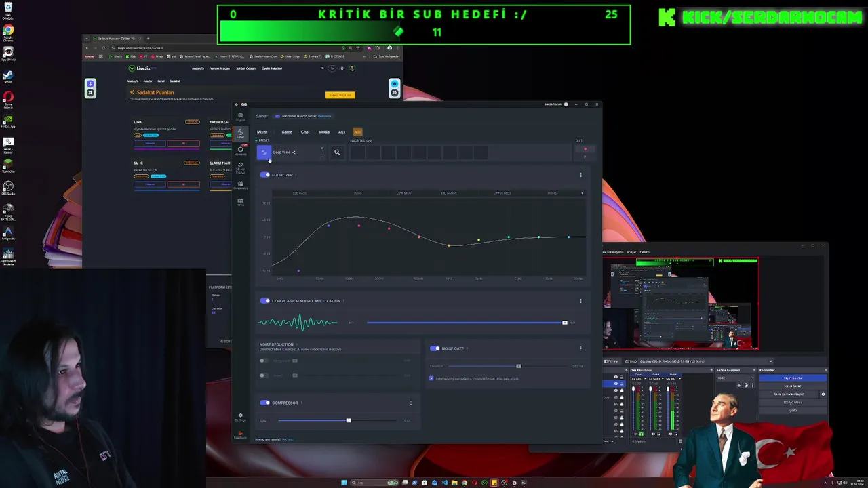Open Studio Mode in OBS controls
The height and width of the screenshot is (488, 868).
[793, 403]
